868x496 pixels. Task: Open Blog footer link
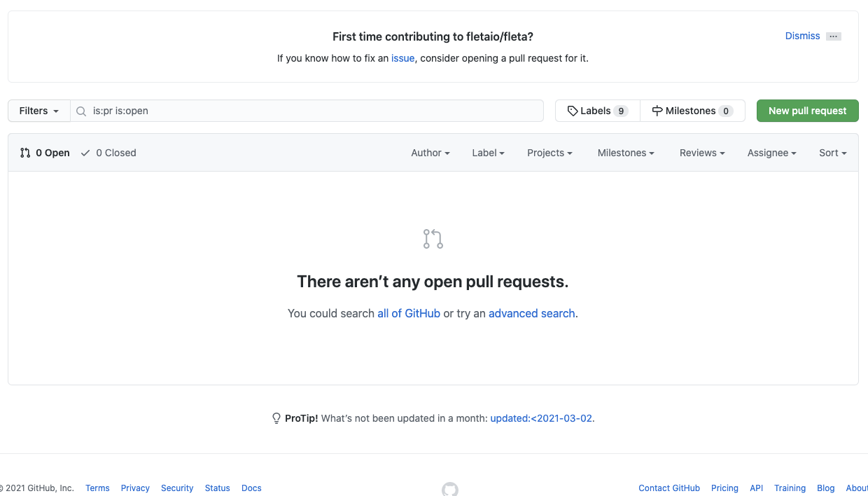[x=826, y=488]
